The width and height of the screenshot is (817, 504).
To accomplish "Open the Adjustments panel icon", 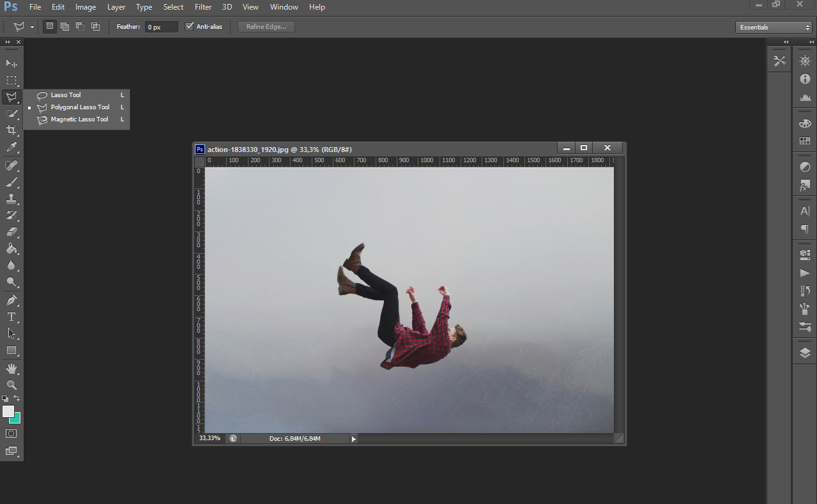I will coord(805,167).
